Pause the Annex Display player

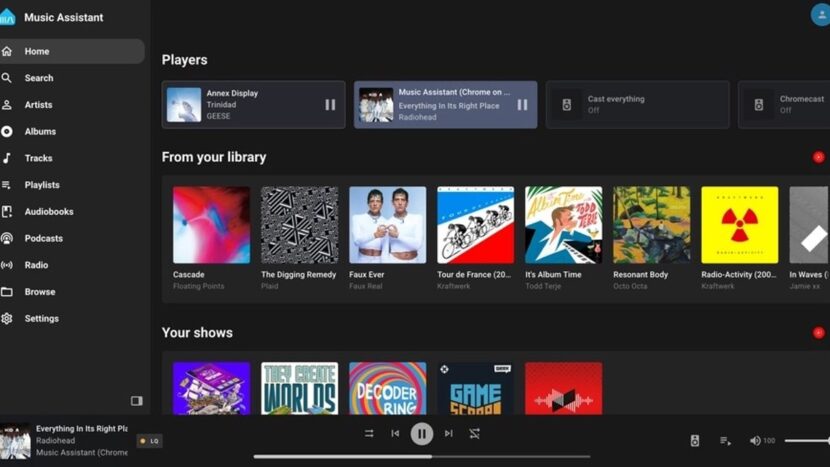point(330,105)
